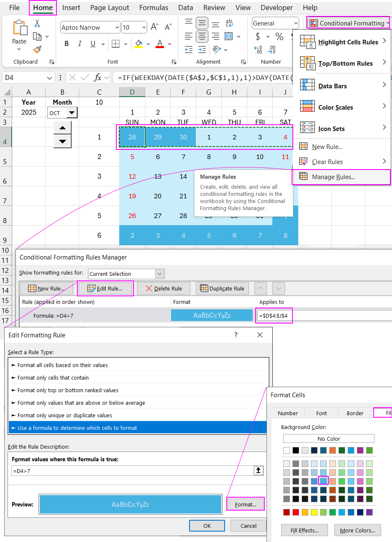
Task: Apply the yellow Fill Color
Action: click(139, 44)
